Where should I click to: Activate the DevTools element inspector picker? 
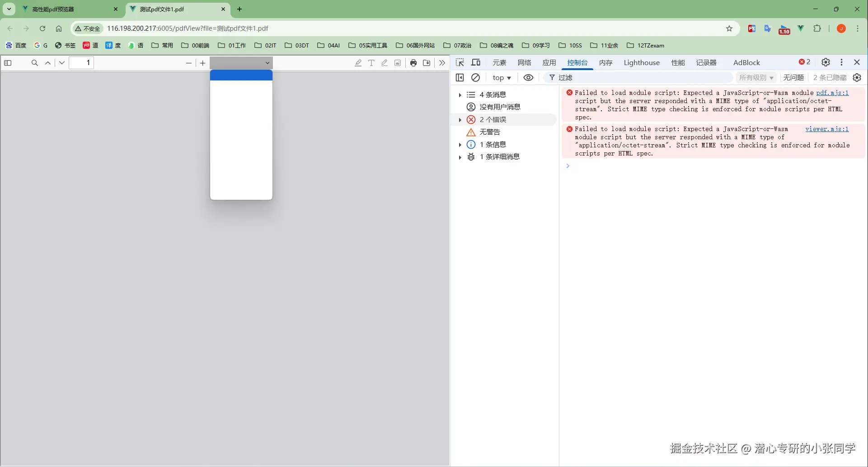[460, 62]
